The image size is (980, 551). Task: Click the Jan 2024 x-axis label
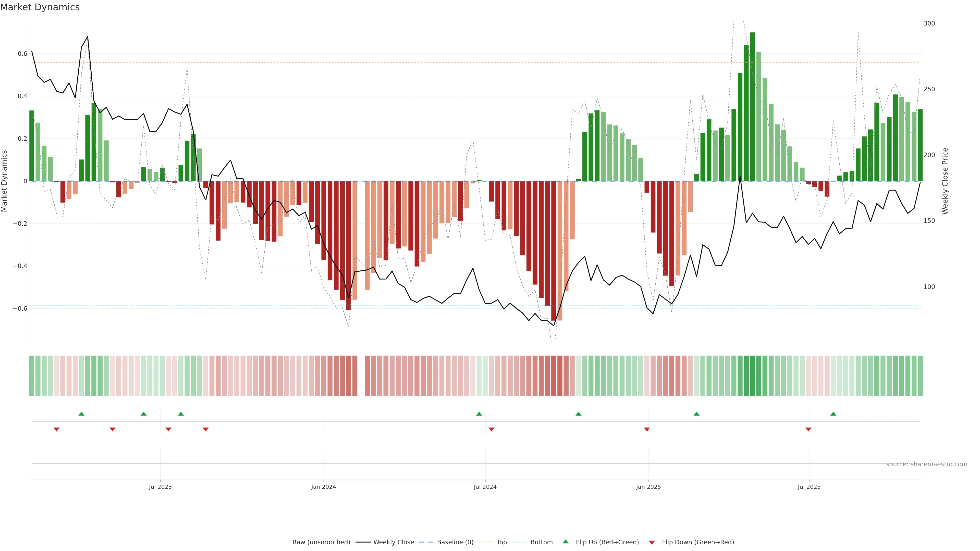pyautogui.click(x=323, y=487)
